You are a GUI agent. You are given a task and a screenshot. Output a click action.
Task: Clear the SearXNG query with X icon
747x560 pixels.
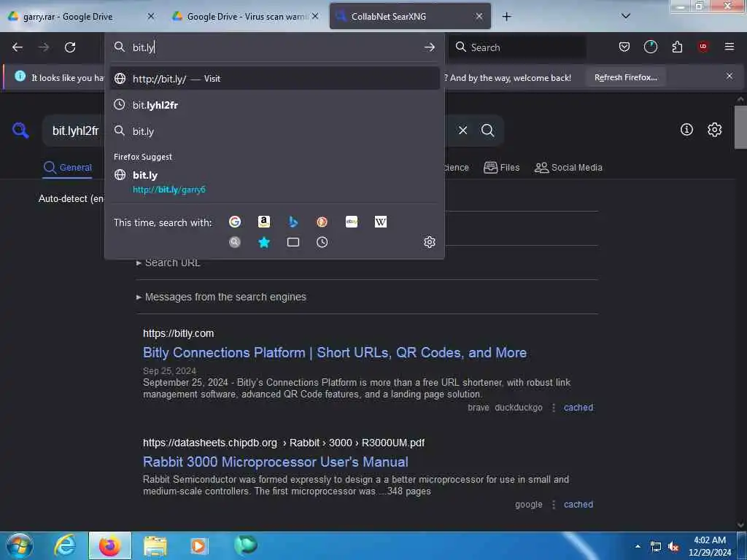point(462,130)
